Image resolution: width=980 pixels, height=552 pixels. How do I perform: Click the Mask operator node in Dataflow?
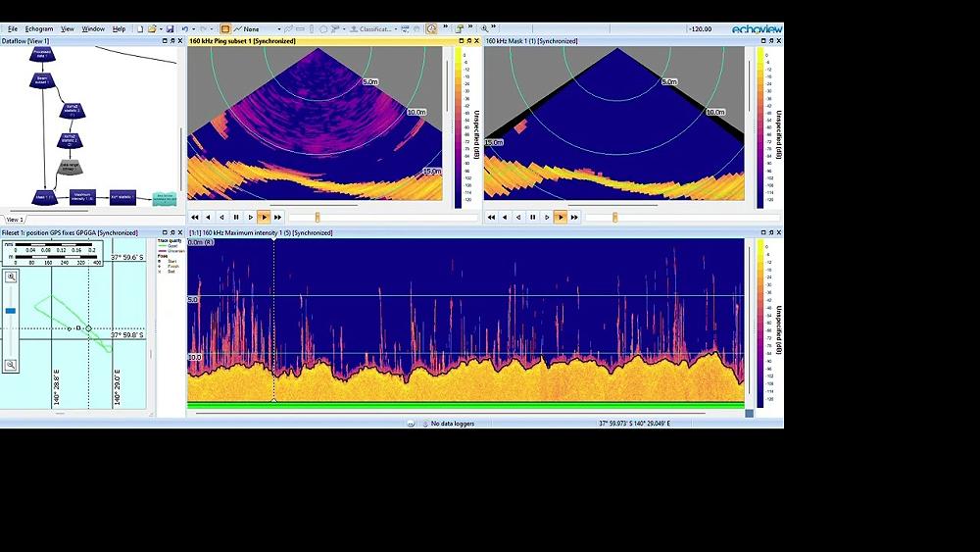tap(43, 197)
